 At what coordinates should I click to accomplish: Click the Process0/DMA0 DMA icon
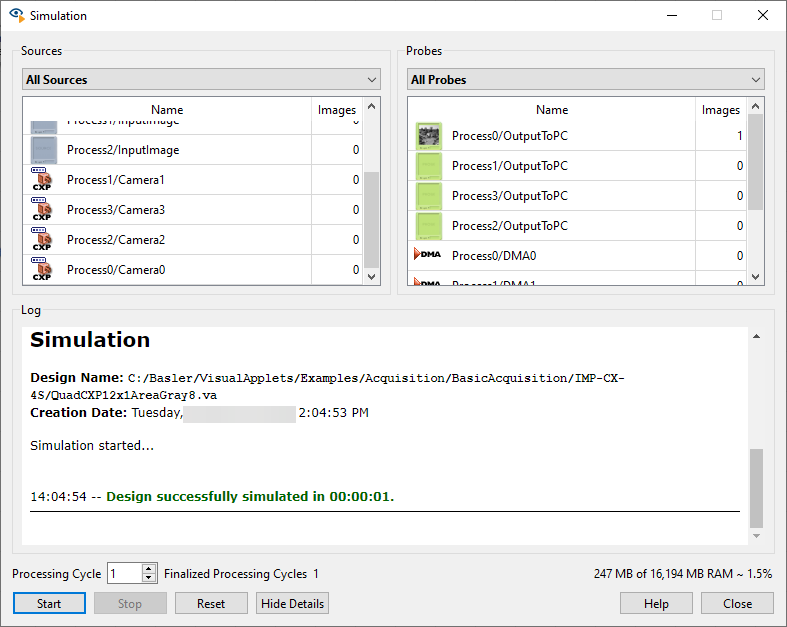[427, 256]
